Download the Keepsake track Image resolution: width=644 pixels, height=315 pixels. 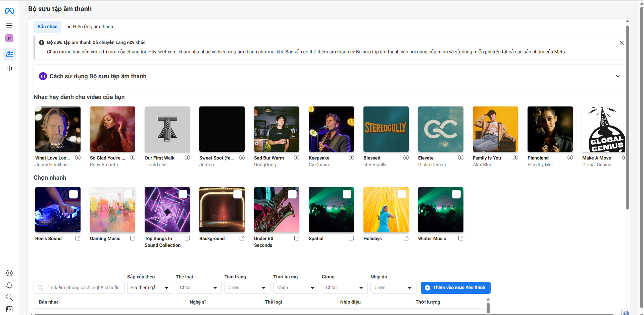pyautogui.click(x=351, y=158)
